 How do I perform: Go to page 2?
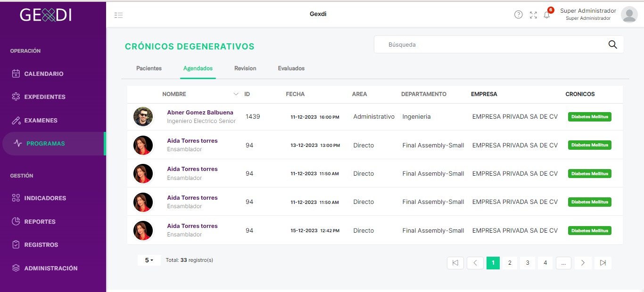510,263
